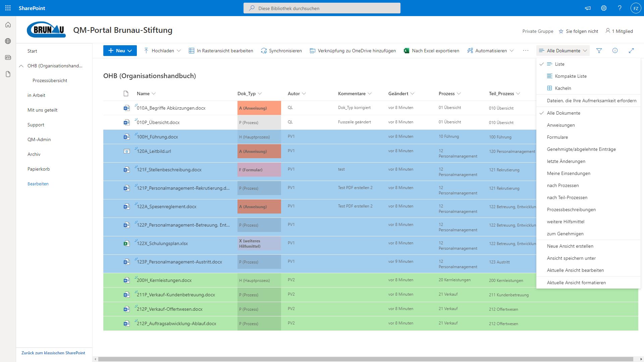The width and height of the screenshot is (644, 362).
Task: Open the FZ account avatar
Action: (636, 8)
